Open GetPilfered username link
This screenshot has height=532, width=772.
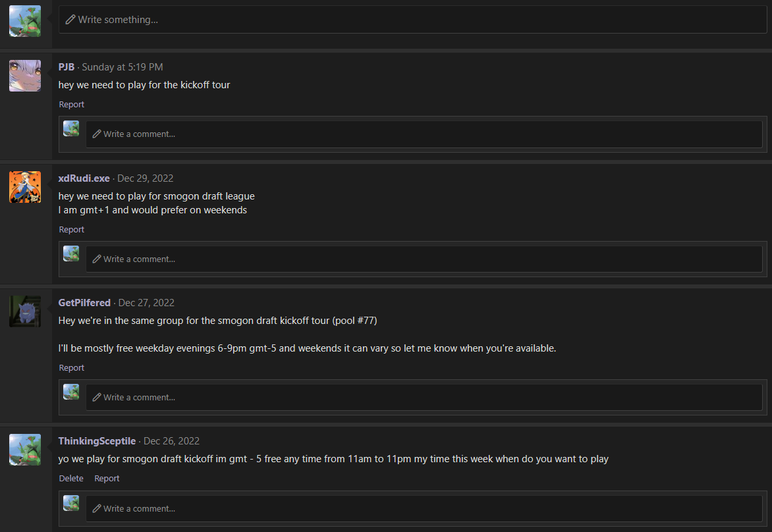pos(85,303)
